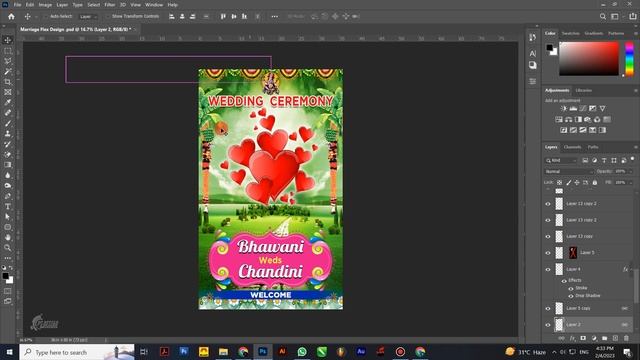Select the Rectangular Marquee tool

point(8,51)
